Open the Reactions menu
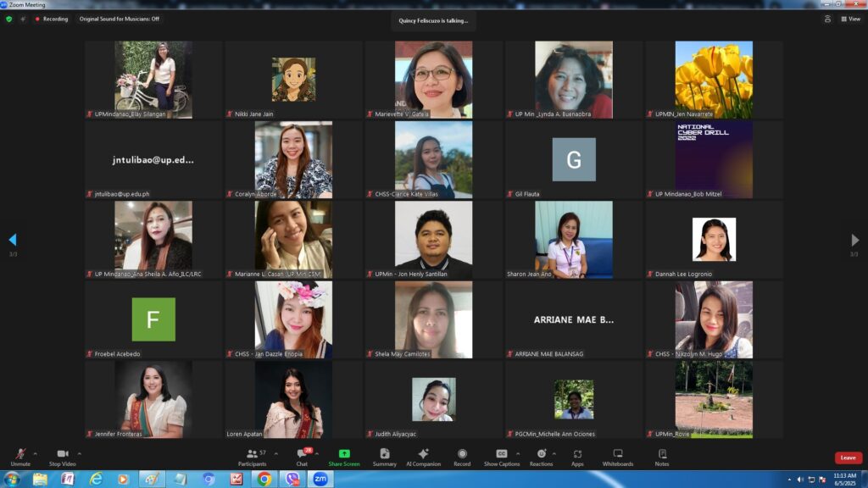The image size is (868, 488). coord(541,457)
